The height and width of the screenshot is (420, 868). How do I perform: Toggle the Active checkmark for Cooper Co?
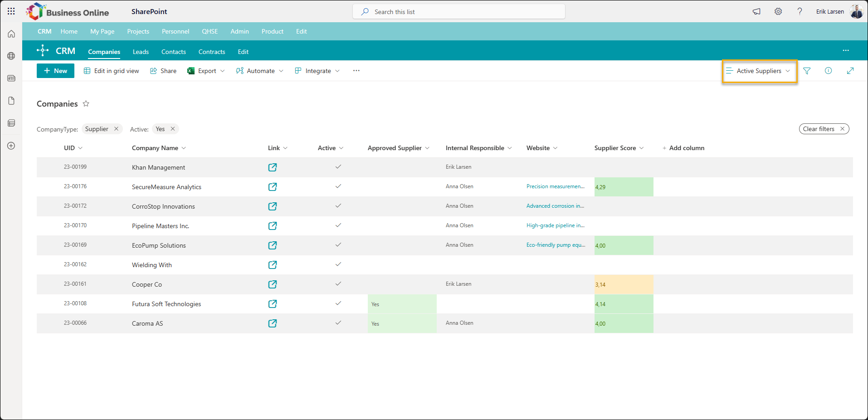pyautogui.click(x=338, y=284)
